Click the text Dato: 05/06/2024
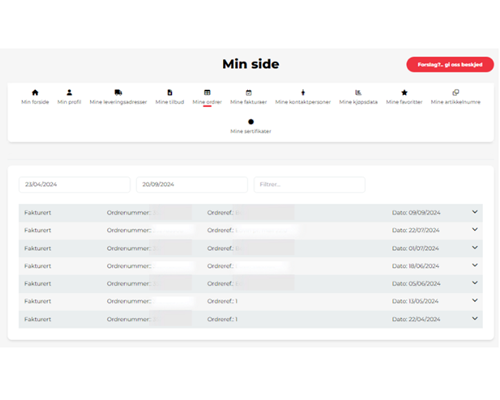The image size is (500, 400). tap(416, 284)
